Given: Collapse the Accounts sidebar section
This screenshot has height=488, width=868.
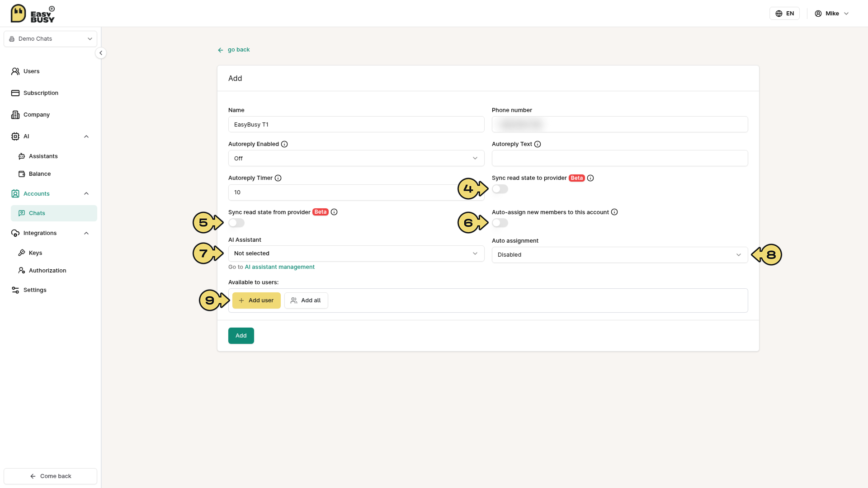Looking at the screenshot, I should pos(86,194).
